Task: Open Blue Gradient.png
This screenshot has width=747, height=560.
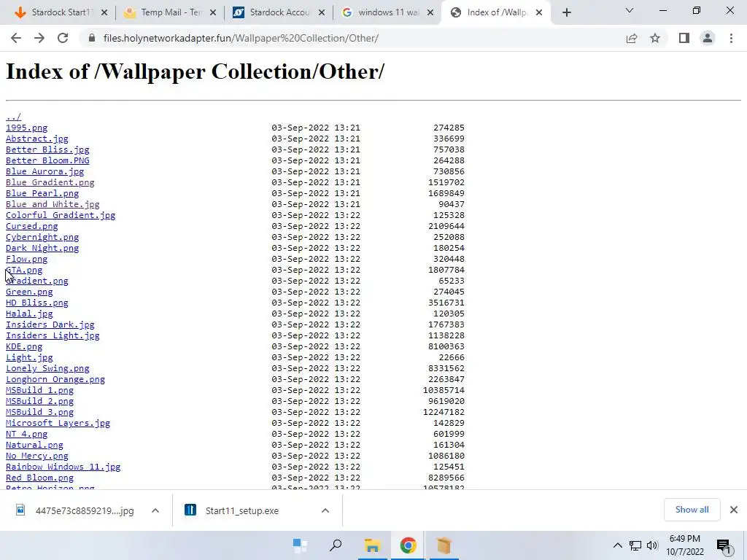Action: pyautogui.click(x=50, y=182)
